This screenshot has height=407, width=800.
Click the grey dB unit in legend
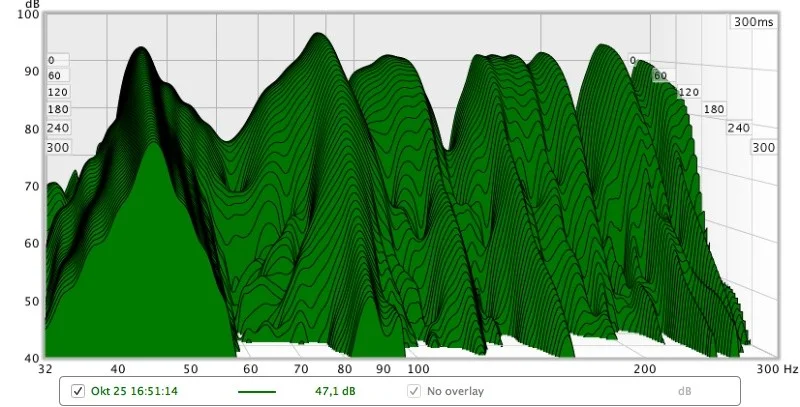coord(684,391)
